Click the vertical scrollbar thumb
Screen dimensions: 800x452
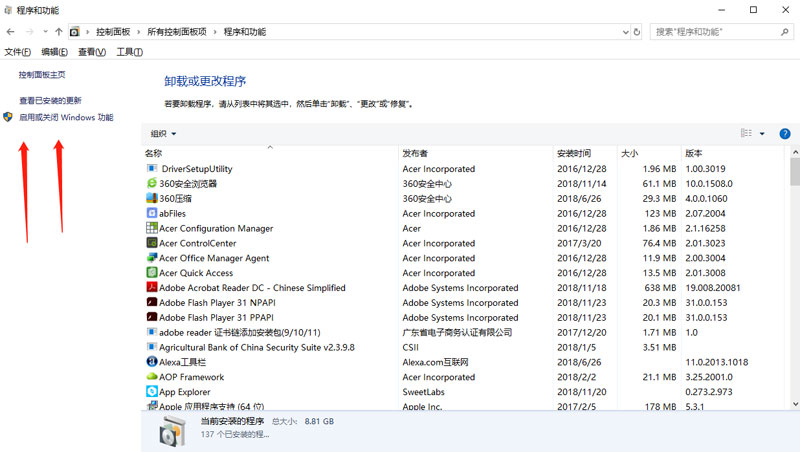(795, 171)
